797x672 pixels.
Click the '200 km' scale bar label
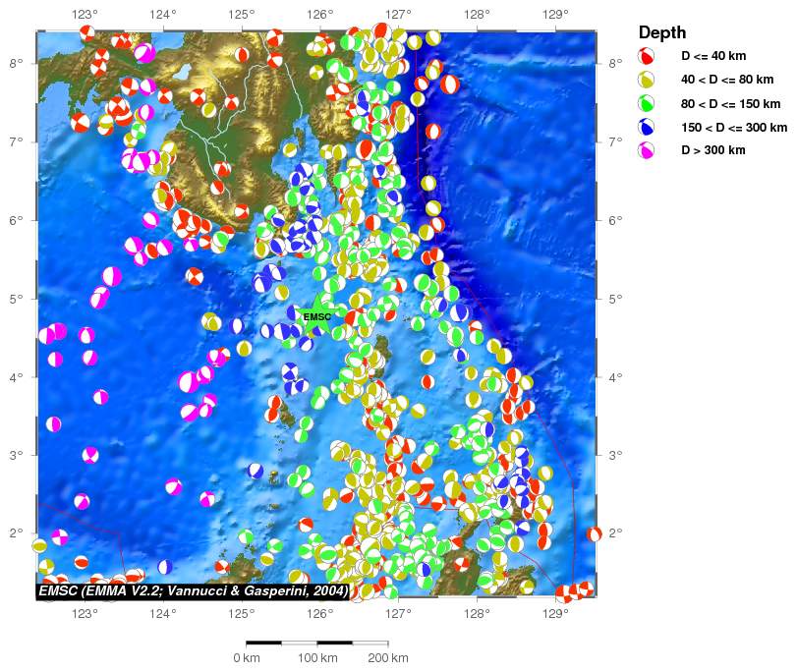click(x=387, y=657)
